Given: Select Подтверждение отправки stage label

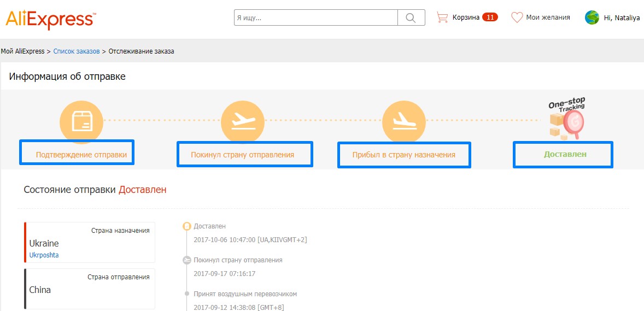Looking at the screenshot, I should pyautogui.click(x=81, y=155).
